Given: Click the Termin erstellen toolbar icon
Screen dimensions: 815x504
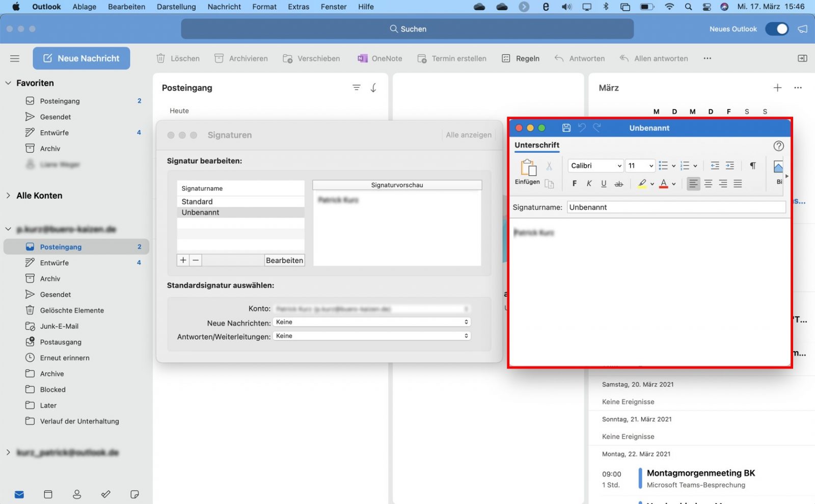Looking at the screenshot, I should click(422, 58).
